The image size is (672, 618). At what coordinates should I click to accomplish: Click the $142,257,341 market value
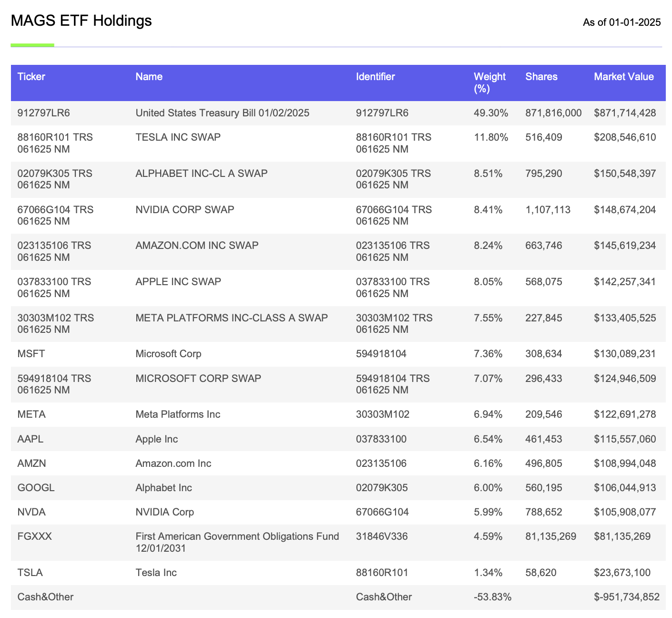(625, 282)
